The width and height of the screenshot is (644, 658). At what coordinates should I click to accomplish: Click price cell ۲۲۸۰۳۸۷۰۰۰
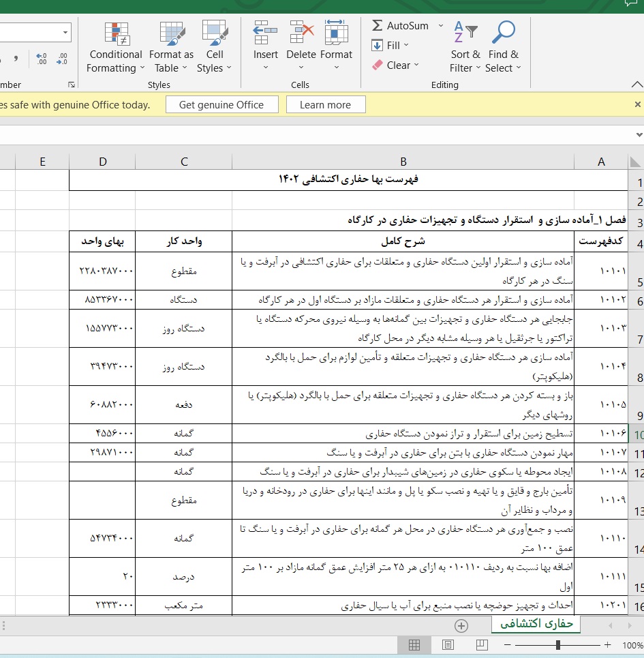pos(102,271)
